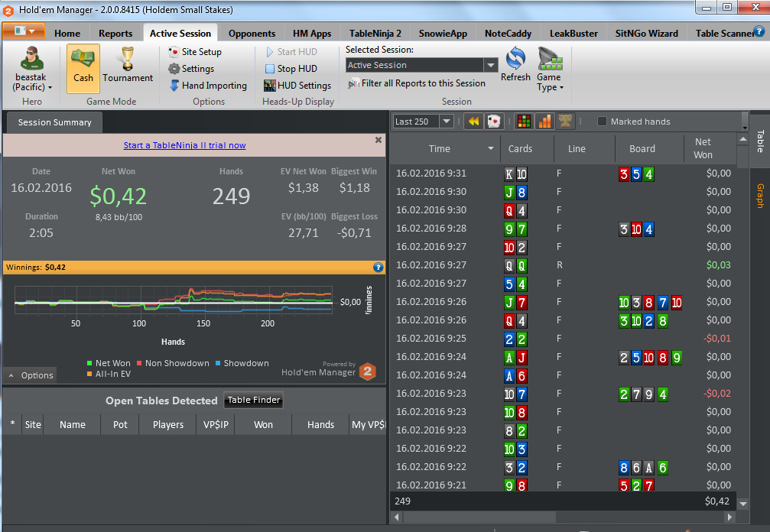770x532 pixels.
Task: Select the TableNinja 2 tab
Action: tap(375, 34)
